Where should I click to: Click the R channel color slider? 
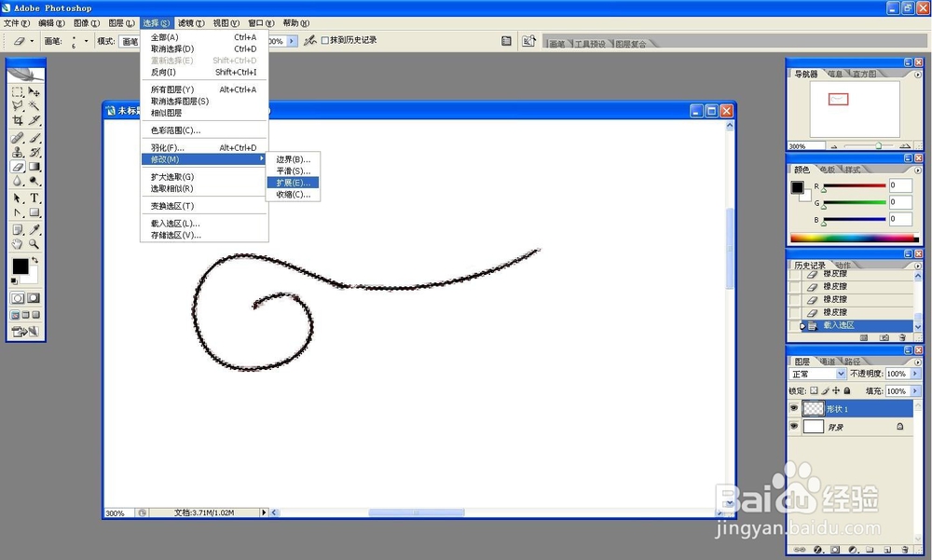pos(855,186)
